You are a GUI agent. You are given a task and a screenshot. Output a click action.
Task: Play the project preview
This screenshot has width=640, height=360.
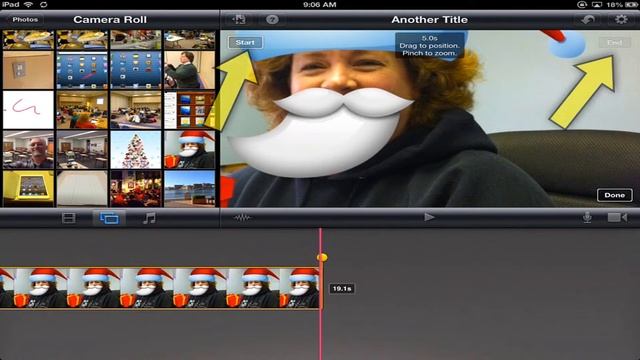[x=429, y=217]
